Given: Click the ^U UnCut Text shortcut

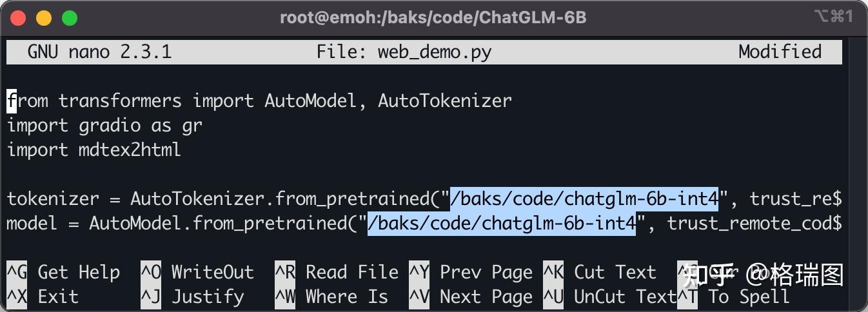Looking at the screenshot, I should click(610, 297).
